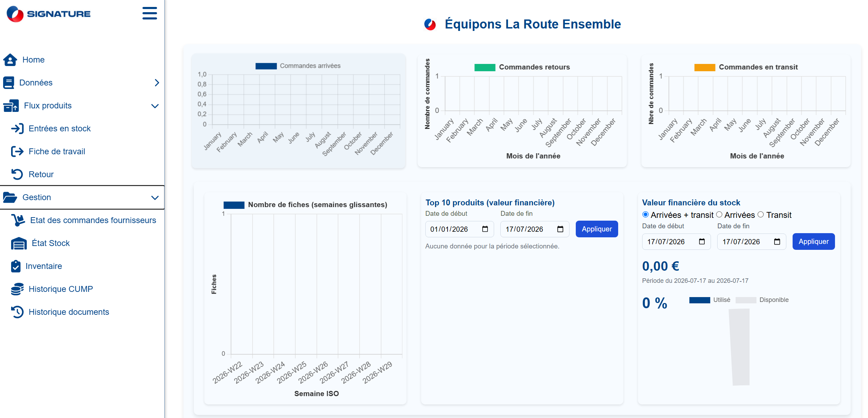868x418 pixels.
Task: Click the "Semaine ISO" axis title
Action: (x=316, y=394)
